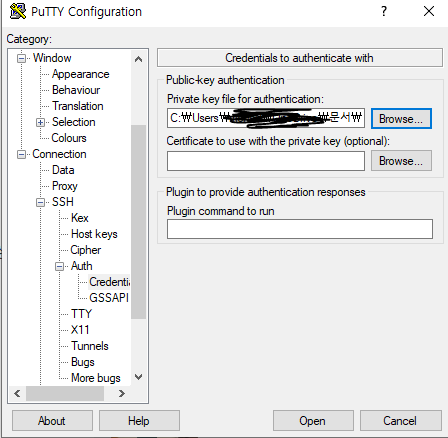This screenshot has height=438, width=448.
Task: Select the Auth category
Action: point(82,266)
